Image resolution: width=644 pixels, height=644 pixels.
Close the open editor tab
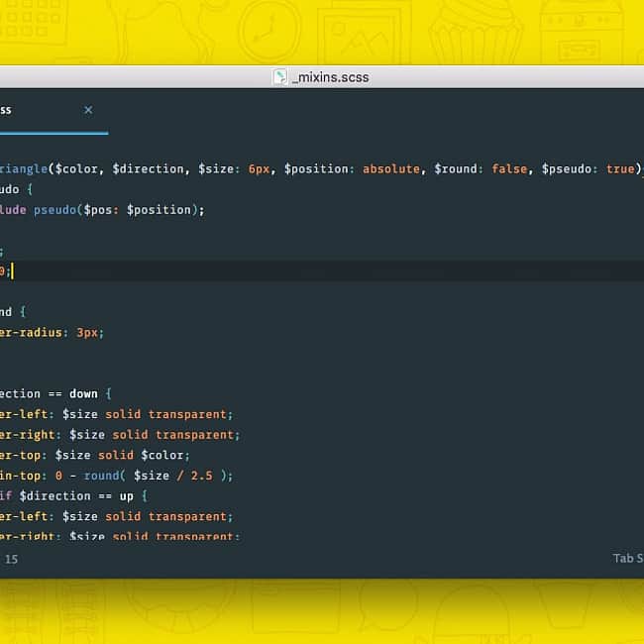click(88, 110)
